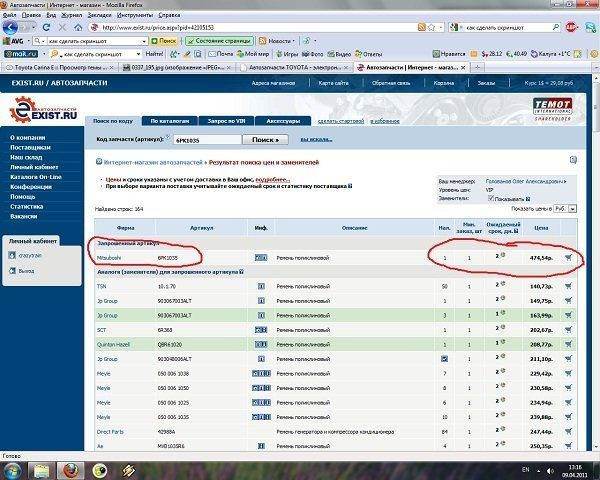Screen dimensions: 600x480
Task: Click the cart icon for TSN row
Action: click(569, 285)
